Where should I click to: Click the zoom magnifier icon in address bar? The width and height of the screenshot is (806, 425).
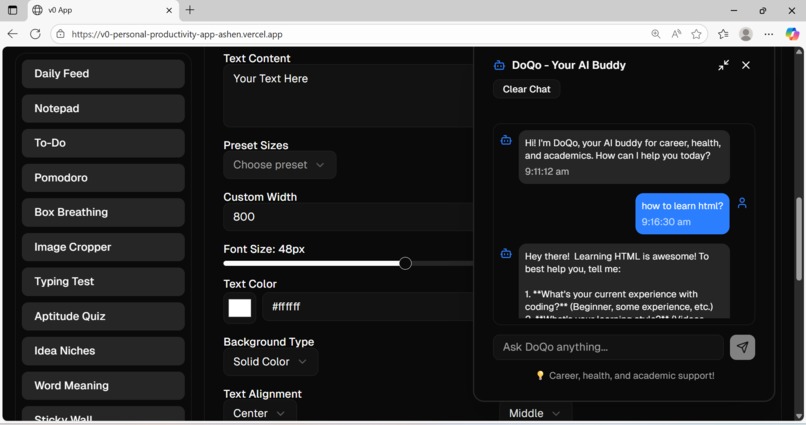pyautogui.click(x=655, y=34)
